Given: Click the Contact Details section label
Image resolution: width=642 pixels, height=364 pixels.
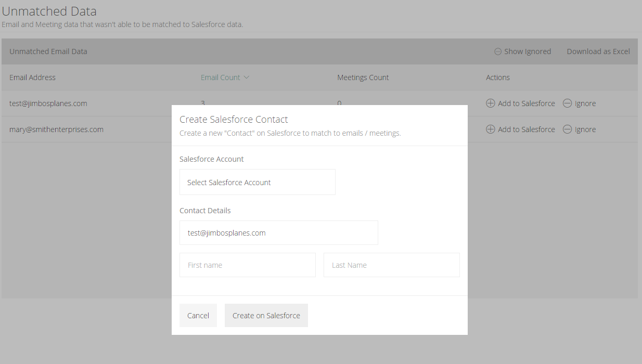Looking at the screenshot, I should coord(205,211).
